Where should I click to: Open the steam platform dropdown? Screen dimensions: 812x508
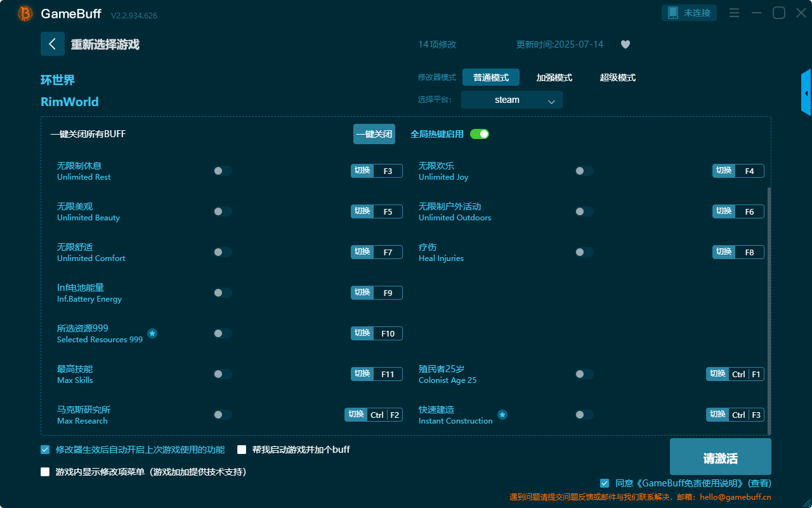[511, 100]
